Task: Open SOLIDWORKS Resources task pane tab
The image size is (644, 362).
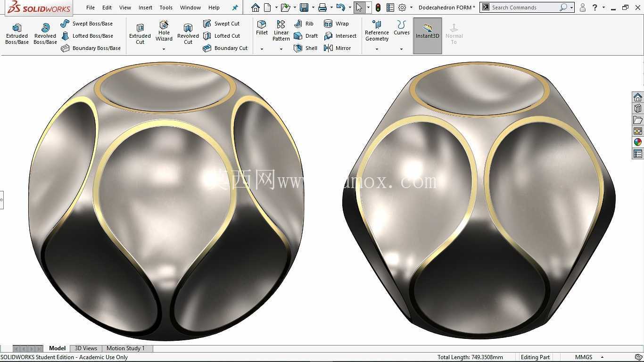Action: click(x=638, y=98)
